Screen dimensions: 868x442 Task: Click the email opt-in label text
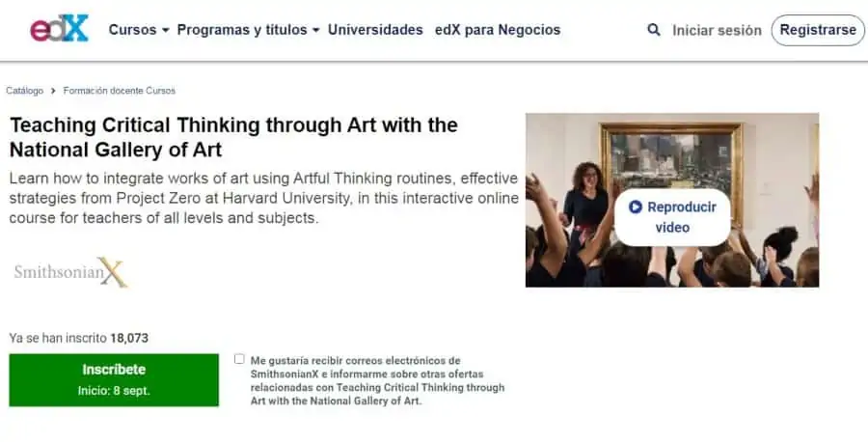[377, 380]
